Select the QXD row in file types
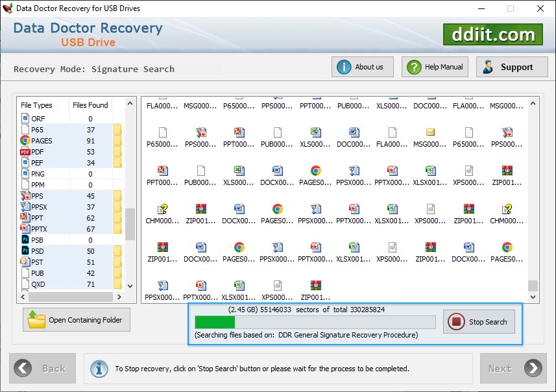The image size is (556, 392). [x=65, y=284]
